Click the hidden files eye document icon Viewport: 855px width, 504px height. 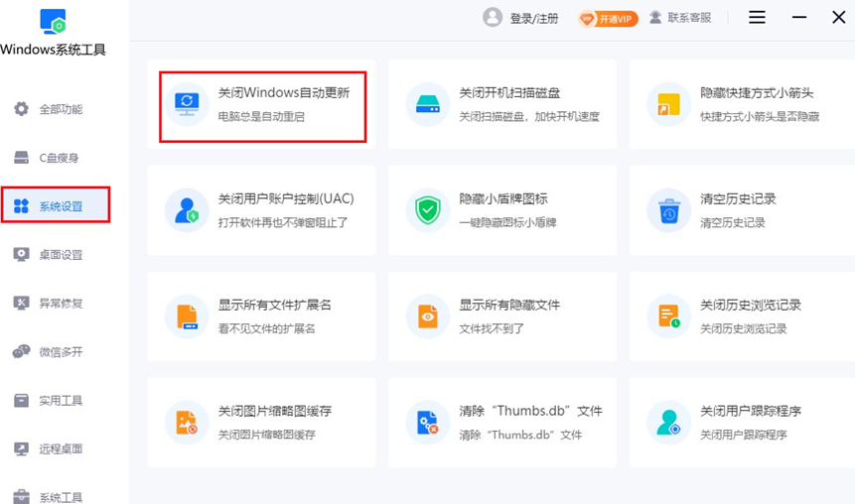point(428,316)
